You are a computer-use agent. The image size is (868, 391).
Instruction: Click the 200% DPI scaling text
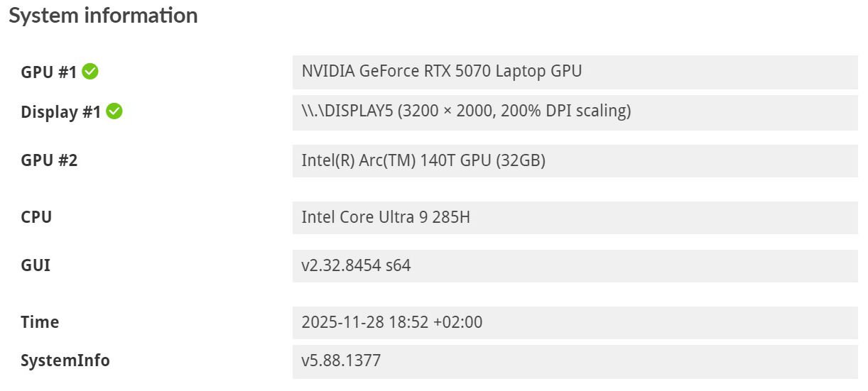pos(568,111)
